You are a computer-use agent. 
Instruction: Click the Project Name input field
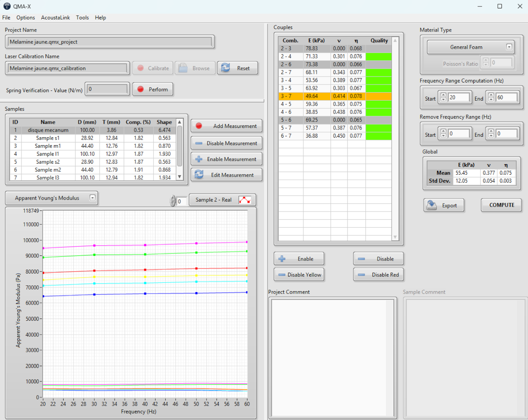click(110, 42)
